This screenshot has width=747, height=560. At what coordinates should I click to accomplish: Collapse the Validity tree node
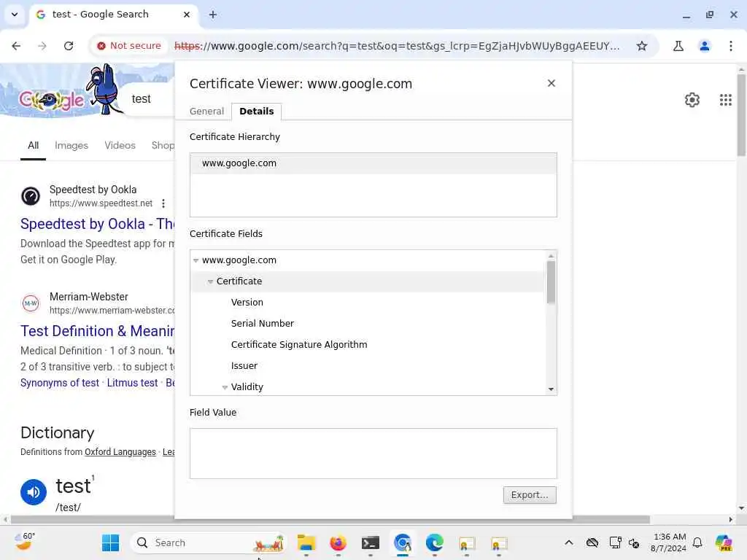tap(225, 387)
